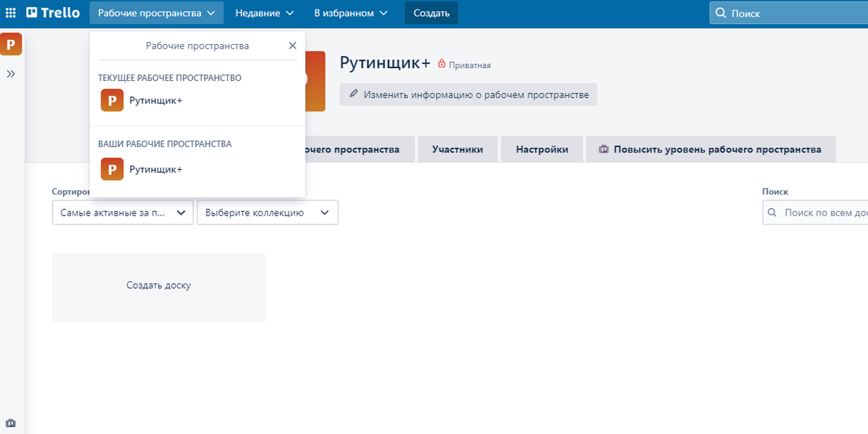Select Рутинщик+ under ВАШИ РАБОЧИЕ ПРОСТРАНСТВА
Viewport: 868px width, 434px height.
pyautogui.click(x=197, y=169)
